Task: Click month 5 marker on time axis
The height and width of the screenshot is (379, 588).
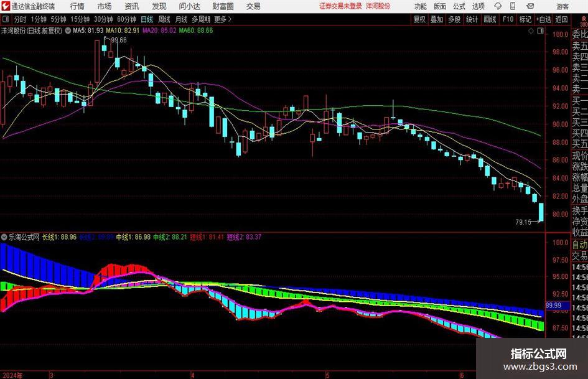Action: tap(327, 375)
